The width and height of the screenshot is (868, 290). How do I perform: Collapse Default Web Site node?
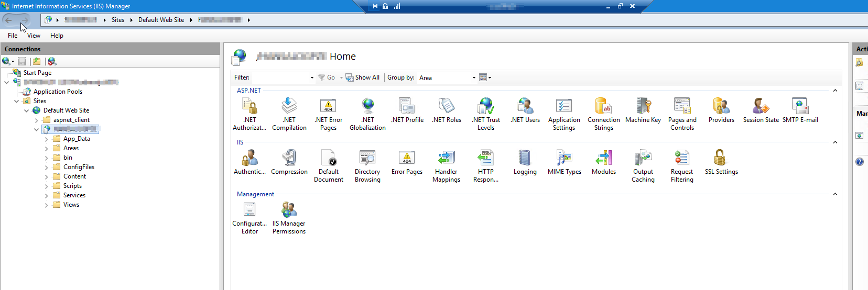click(26, 110)
